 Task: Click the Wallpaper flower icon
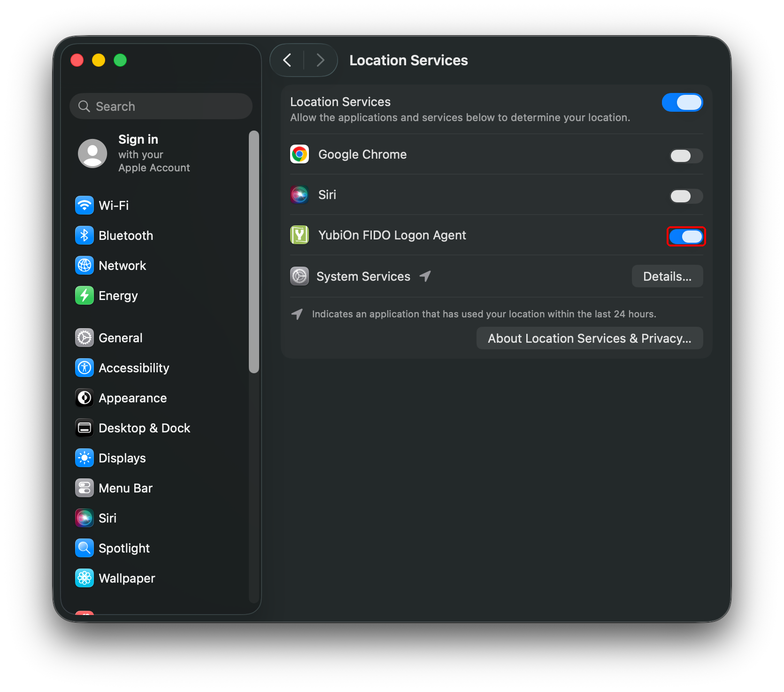click(85, 578)
